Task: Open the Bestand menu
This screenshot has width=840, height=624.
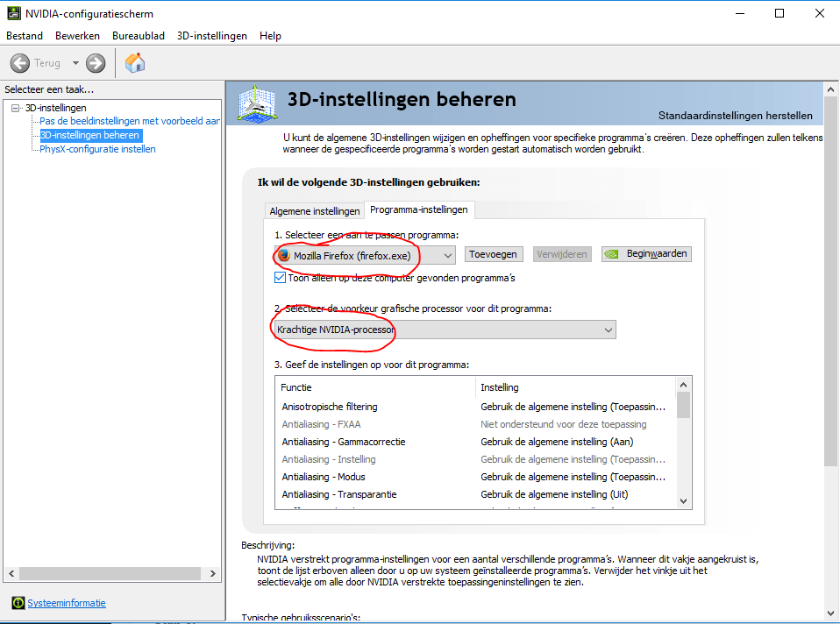Action: 25,36
